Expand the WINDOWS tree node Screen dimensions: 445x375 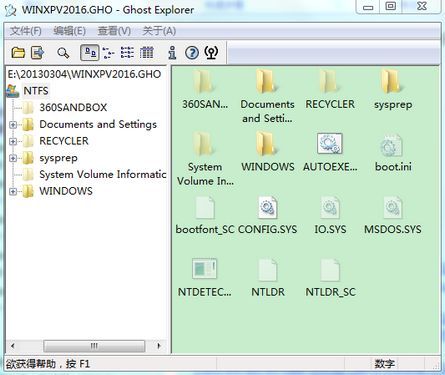pos(13,191)
